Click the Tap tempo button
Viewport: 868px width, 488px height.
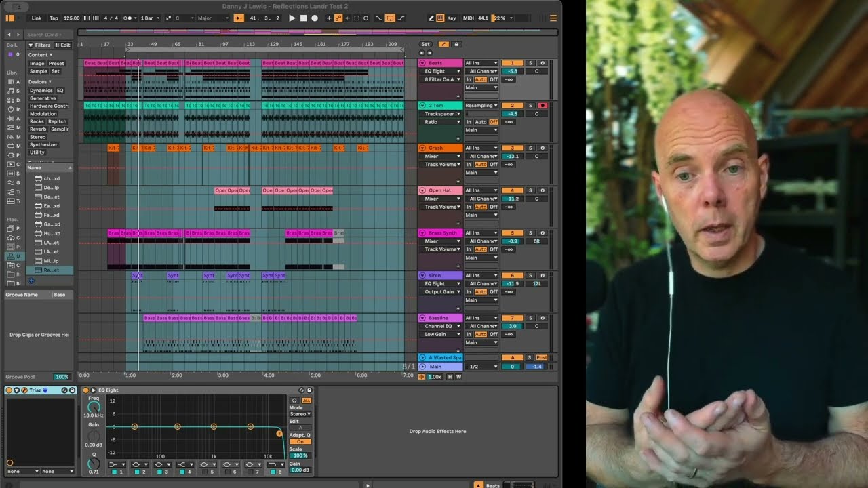[x=54, y=18]
